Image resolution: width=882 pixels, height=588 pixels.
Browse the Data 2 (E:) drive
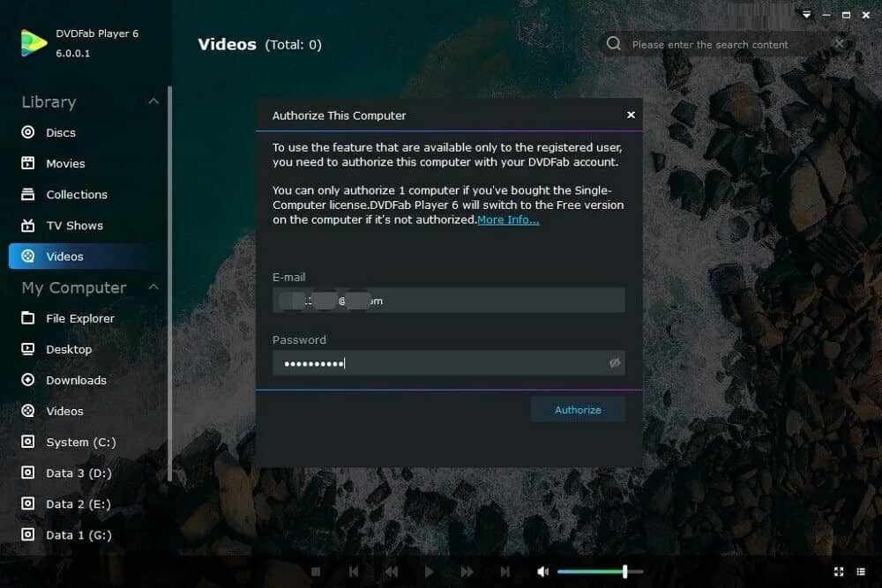78,503
